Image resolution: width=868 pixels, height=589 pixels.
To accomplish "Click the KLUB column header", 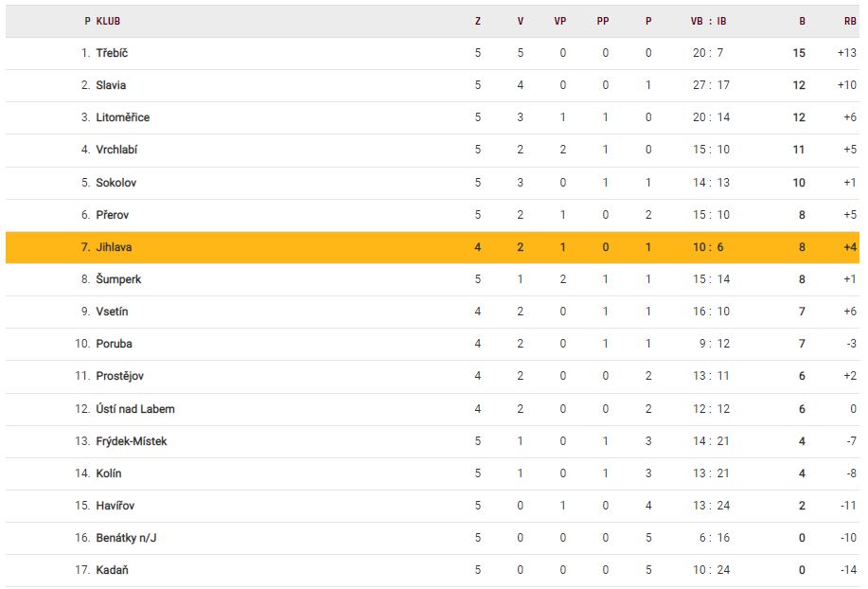I will [108, 21].
